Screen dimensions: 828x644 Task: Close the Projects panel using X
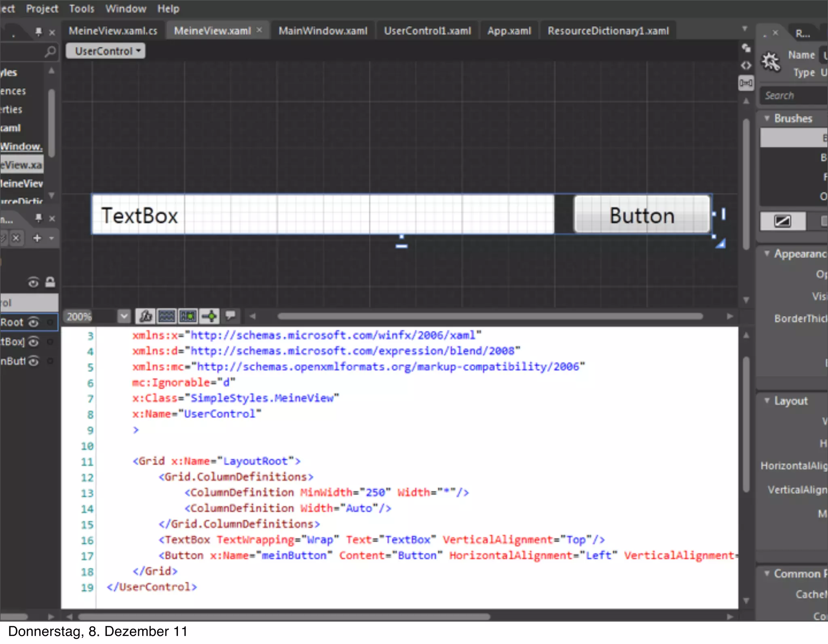pos(52,32)
